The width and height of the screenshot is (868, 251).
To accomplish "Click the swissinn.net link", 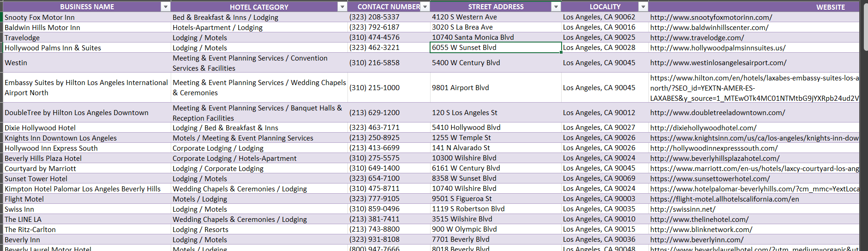I will (682, 209).
